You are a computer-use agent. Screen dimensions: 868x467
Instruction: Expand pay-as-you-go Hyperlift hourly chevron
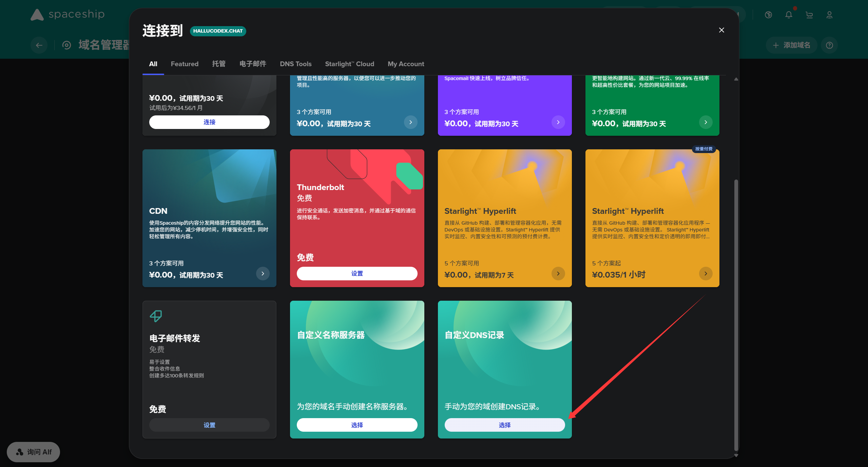tap(706, 274)
